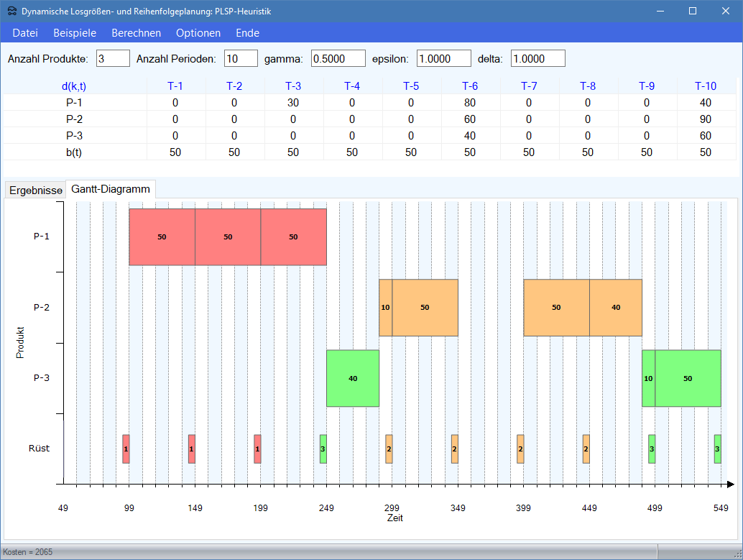Select the epsilon input box
This screenshot has height=560, width=743.
[x=443, y=58]
